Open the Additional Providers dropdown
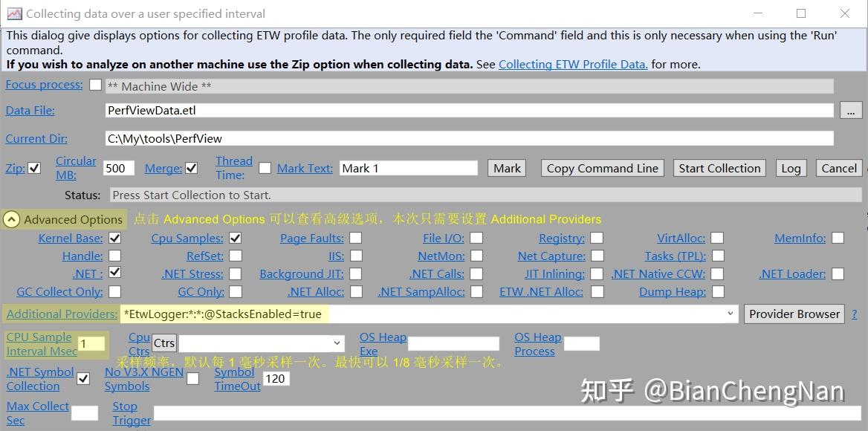 pyautogui.click(x=729, y=314)
